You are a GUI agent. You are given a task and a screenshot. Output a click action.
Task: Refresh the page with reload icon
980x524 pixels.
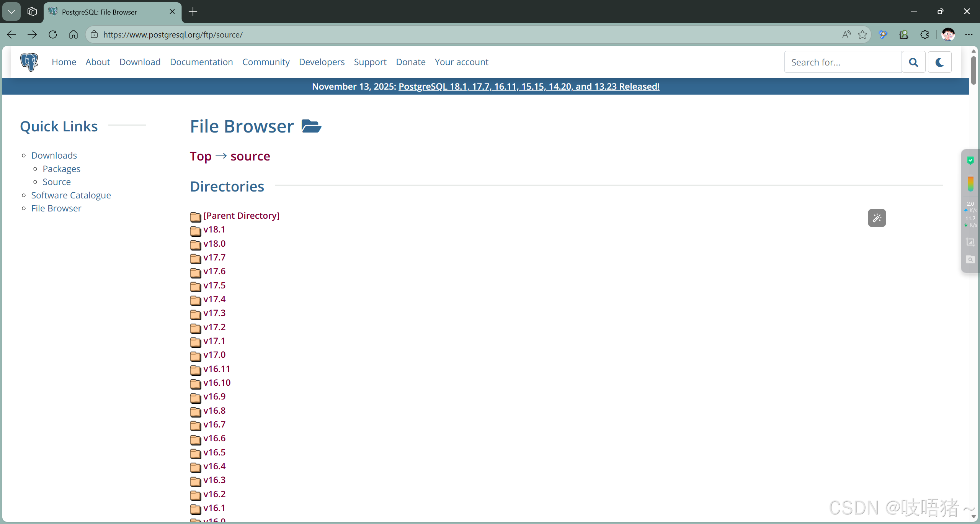[x=53, y=34]
